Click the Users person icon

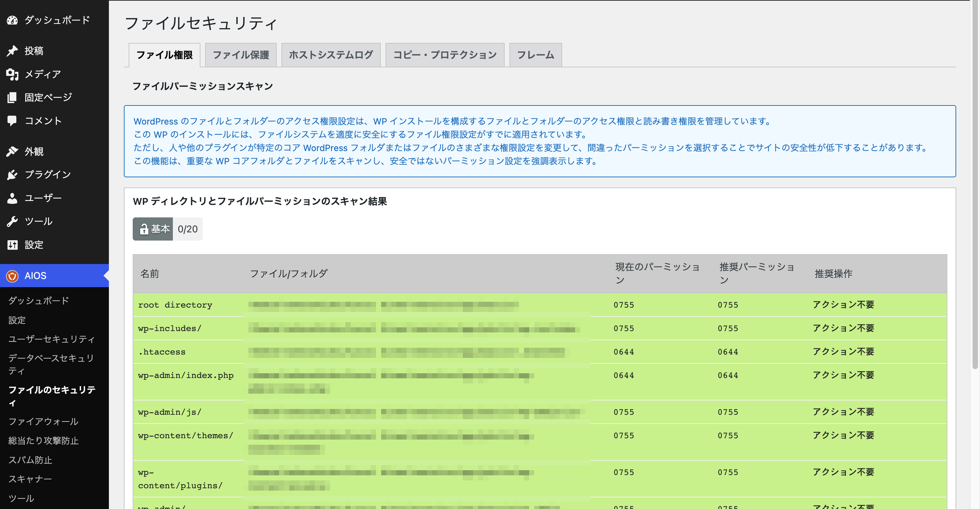click(12, 198)
